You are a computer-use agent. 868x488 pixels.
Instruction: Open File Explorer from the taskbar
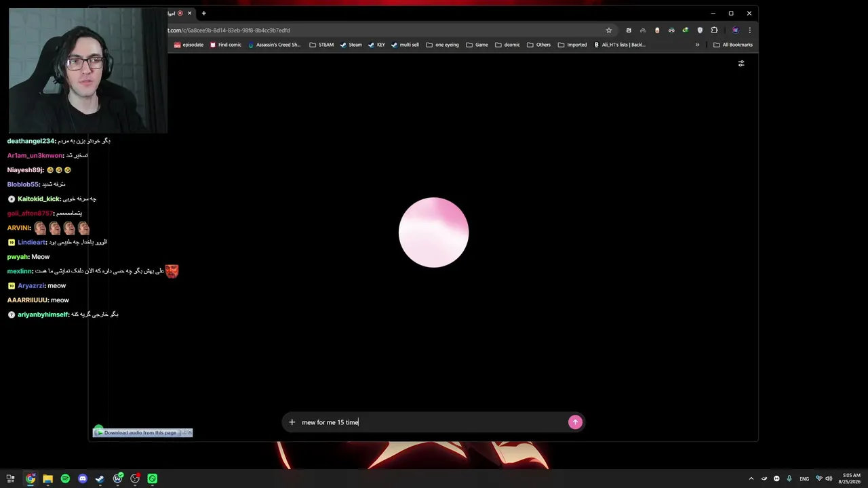(x=47, y=479)
